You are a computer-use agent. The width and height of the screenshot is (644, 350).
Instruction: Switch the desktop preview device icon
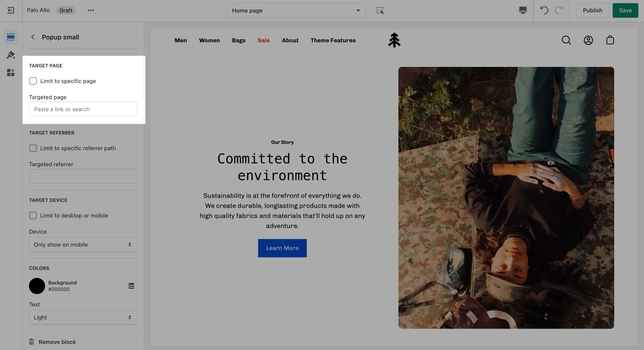tap(523, 10)
